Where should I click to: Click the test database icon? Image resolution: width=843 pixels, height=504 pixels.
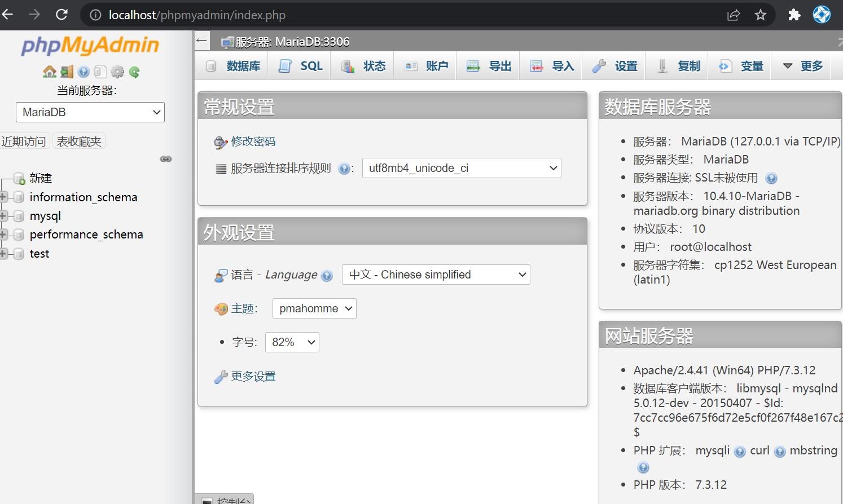(19, 254)
